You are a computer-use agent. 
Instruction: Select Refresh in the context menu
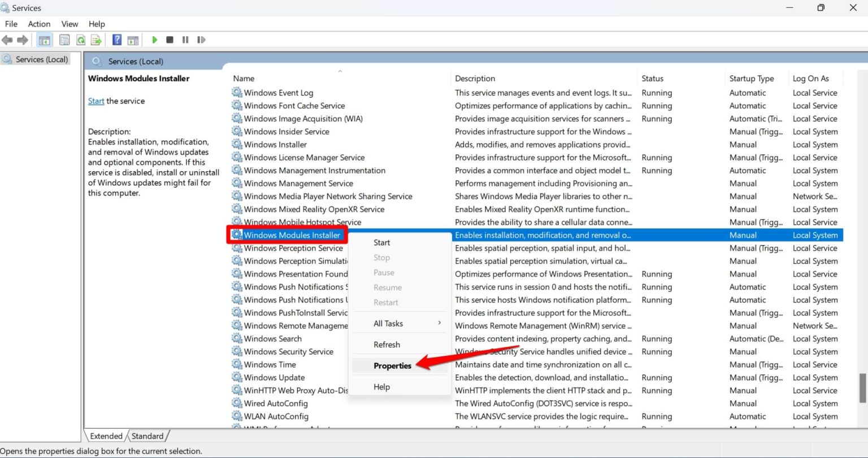pos(387,344)
